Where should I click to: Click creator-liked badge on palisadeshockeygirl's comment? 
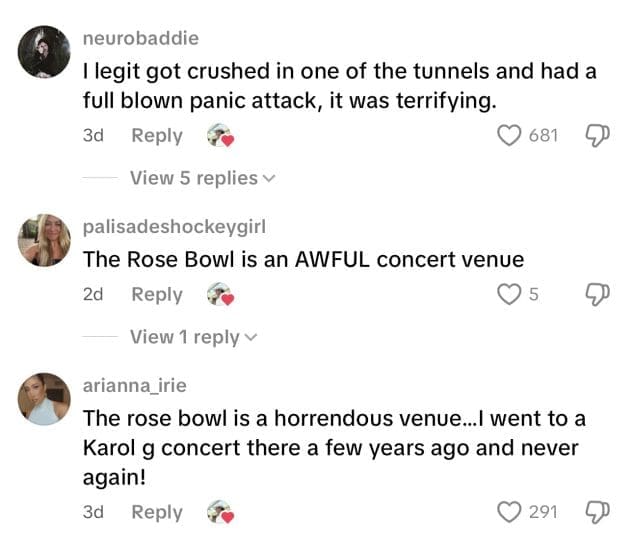coord(220,295)
